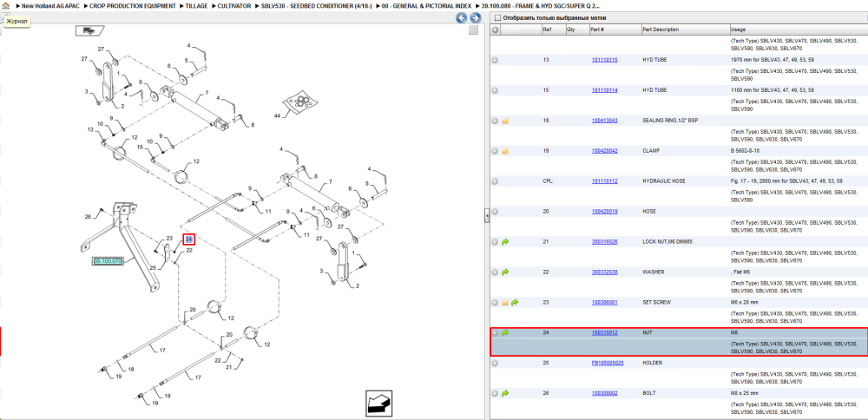This screenshot has height=420, width=868.
Task: Click the plus icon for BOLT row
Action: coord(495,393)
